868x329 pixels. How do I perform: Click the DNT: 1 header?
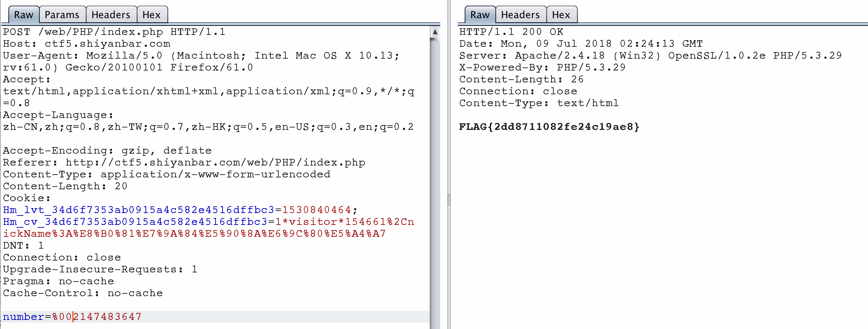click(23, 246)
